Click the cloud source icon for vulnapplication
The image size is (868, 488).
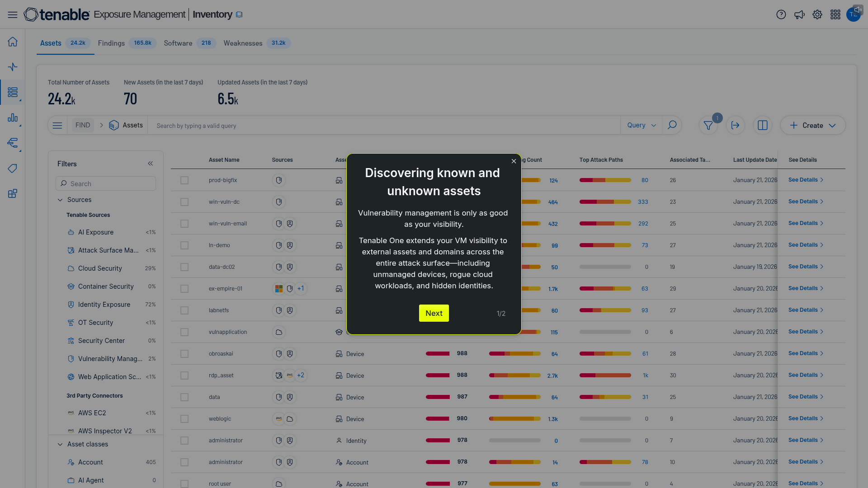(x=279, y=332)
